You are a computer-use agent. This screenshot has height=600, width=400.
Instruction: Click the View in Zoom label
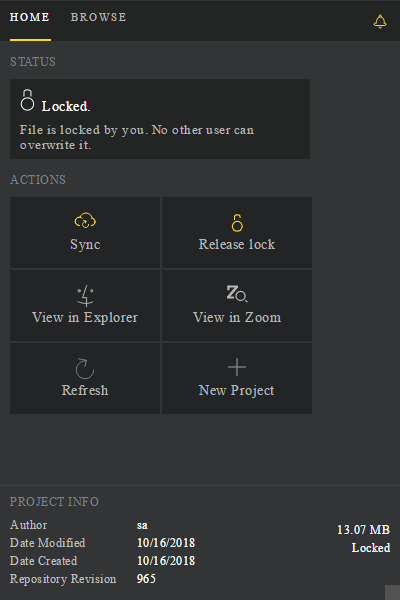coord(237,317)
